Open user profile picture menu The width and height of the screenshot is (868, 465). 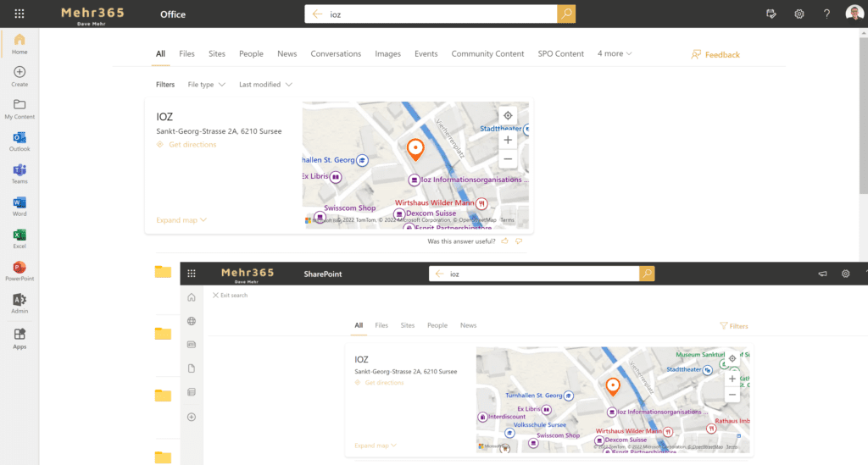[854, 14]
